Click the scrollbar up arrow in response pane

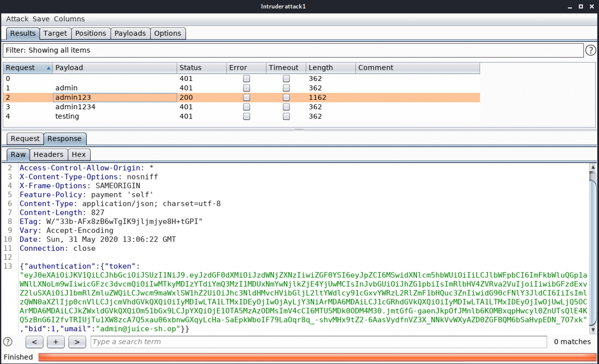pyautogui.click(x=593, y=167)
